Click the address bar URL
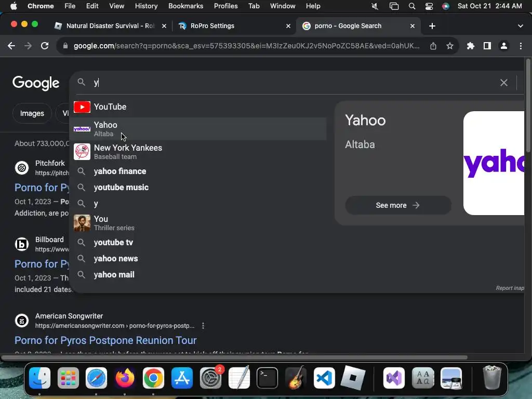This screenshot has height=399, width=532. (x=246, y=46)
